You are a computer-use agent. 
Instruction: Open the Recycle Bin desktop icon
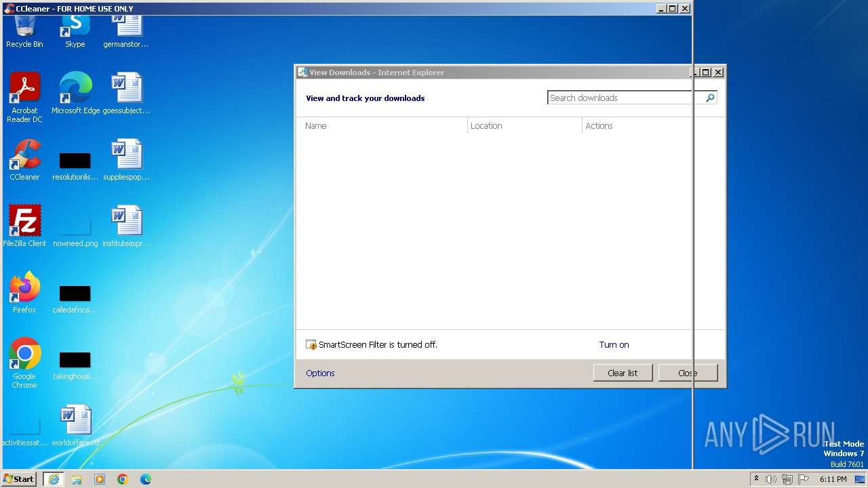point(24,30)
